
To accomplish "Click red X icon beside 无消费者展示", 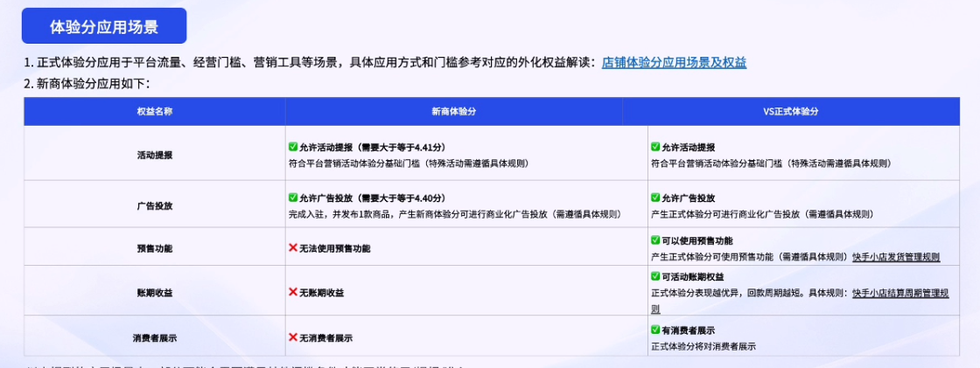I will coord(293,337).
